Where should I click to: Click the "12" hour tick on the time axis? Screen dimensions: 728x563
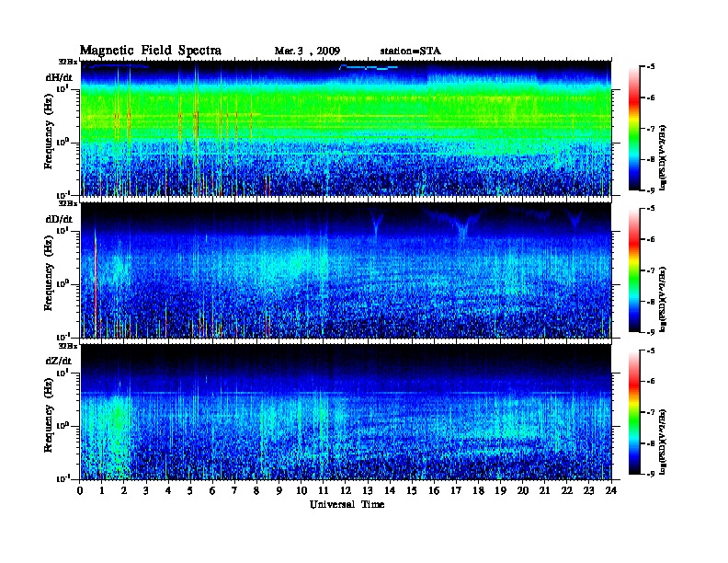pos(346,491)
